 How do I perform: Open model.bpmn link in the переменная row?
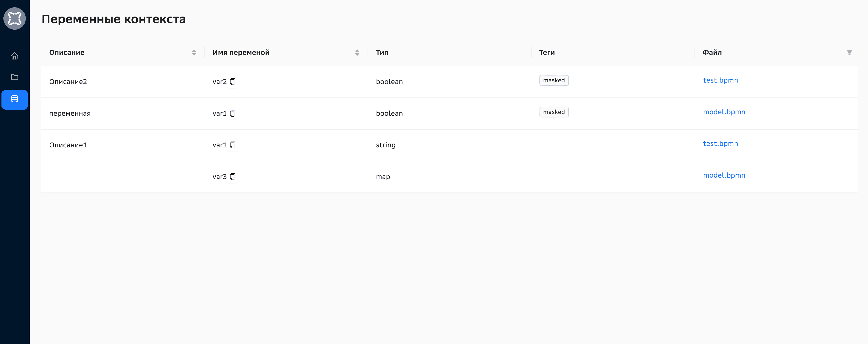(x=724, y=112)
